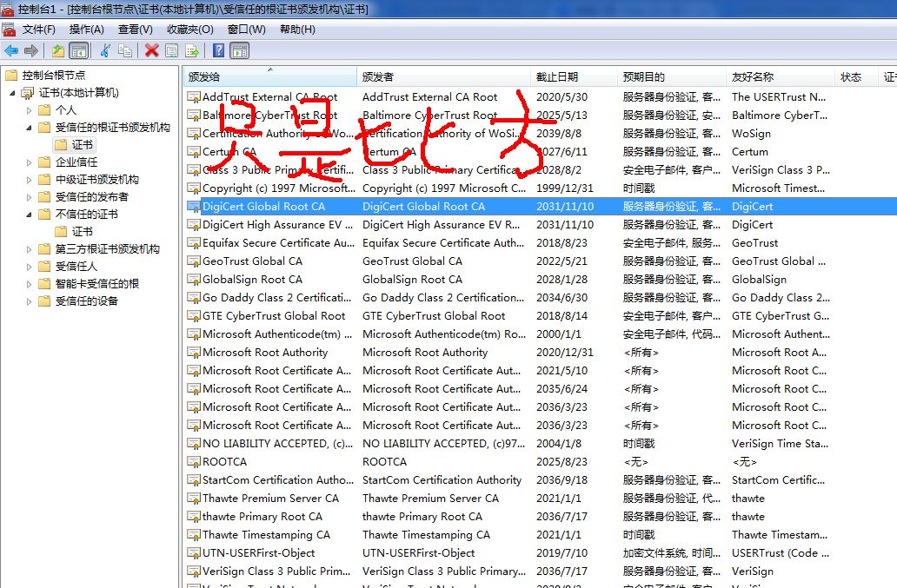
Task: Expand the 企业信任 tree node
Action: (x=29, y=162)
